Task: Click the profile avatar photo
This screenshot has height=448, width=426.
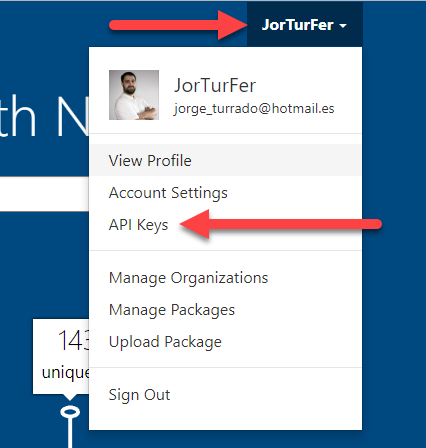Action: click(x=134, y=95)
